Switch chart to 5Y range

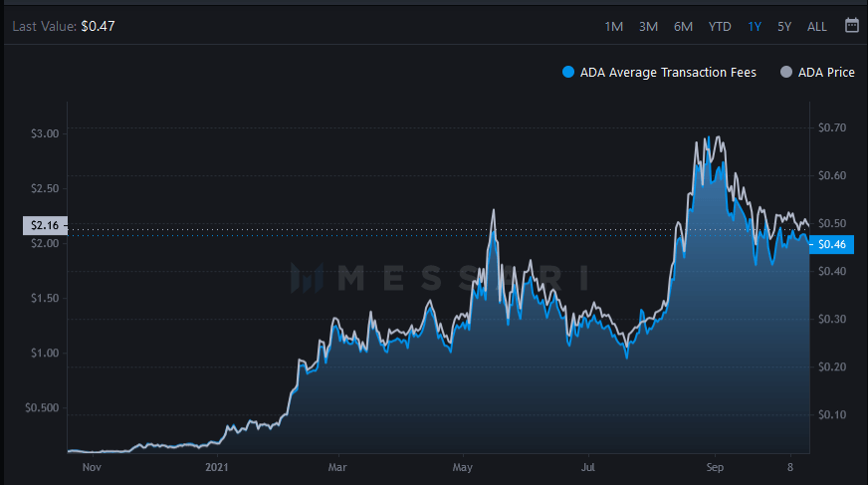point(784,26)
